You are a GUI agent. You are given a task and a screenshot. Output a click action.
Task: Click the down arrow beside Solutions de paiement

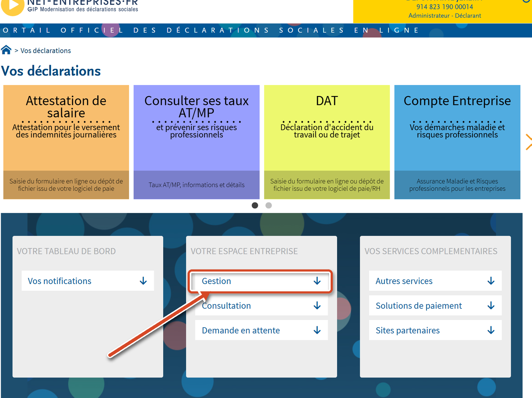(491, 306)
